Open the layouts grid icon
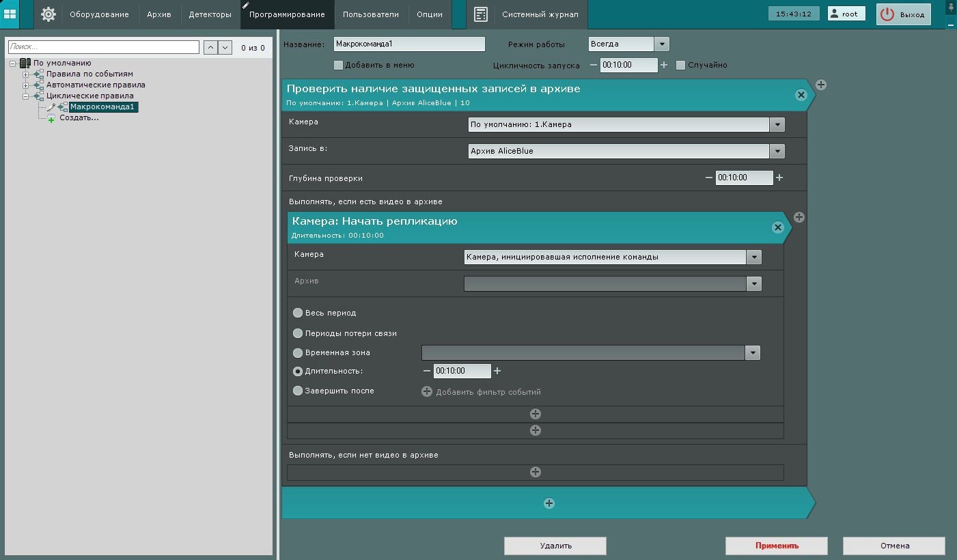The image size is (957, 560). [x=10, y=14]
